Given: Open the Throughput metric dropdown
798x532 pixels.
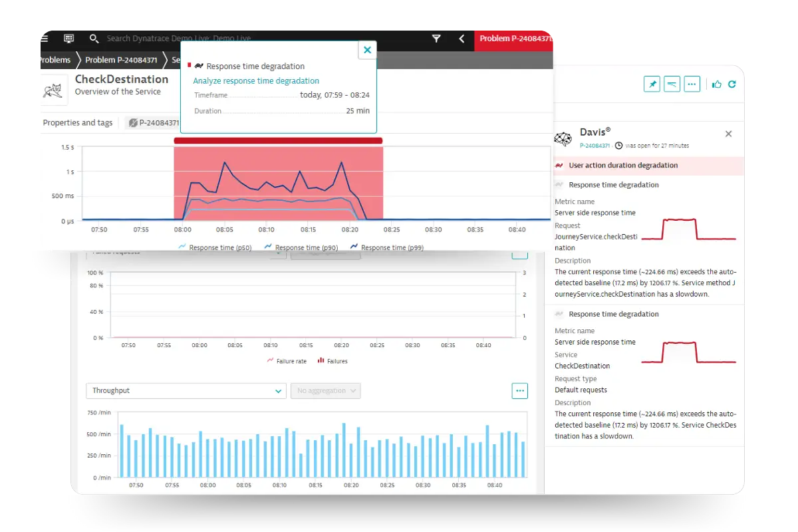Looking at the screenshot, I should point(186,391).
